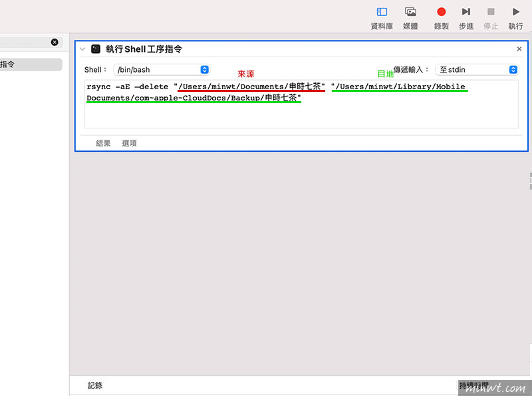Click the 執行 Shell 工序指令 action title

pyautogui.click(x=144, y=49)
